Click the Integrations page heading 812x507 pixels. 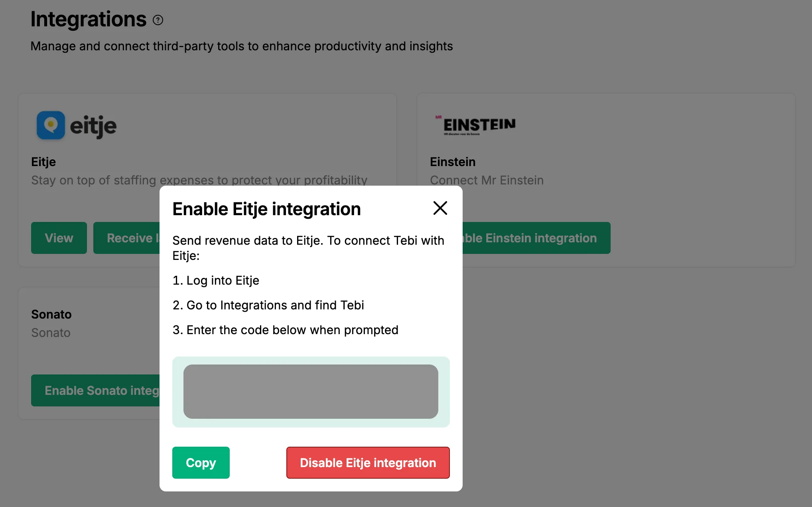(89, 19)
